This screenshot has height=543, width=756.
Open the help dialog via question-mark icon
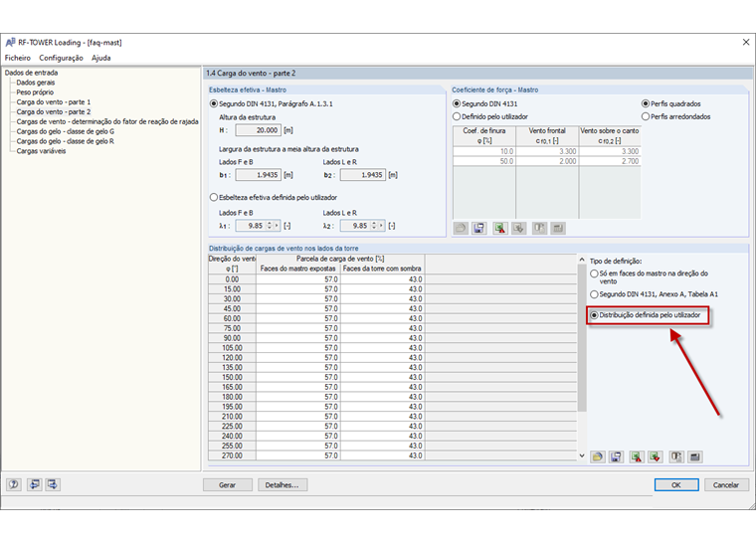pyautogui.click(x=14, y=484)
